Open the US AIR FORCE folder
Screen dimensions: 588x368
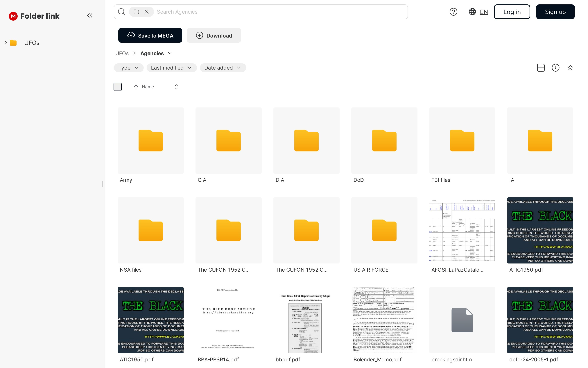click(384, 230)
